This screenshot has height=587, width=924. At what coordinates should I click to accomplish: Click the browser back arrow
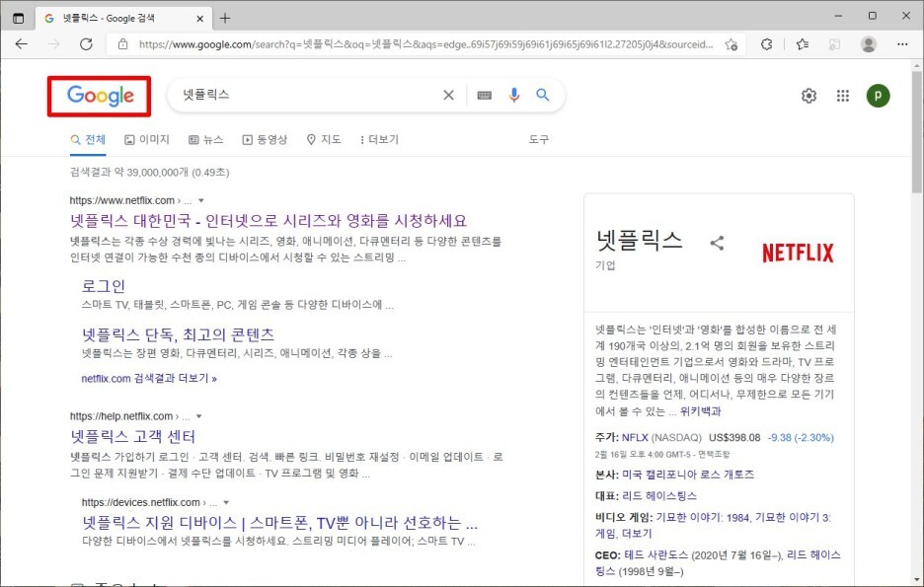(x=21, y=44)
